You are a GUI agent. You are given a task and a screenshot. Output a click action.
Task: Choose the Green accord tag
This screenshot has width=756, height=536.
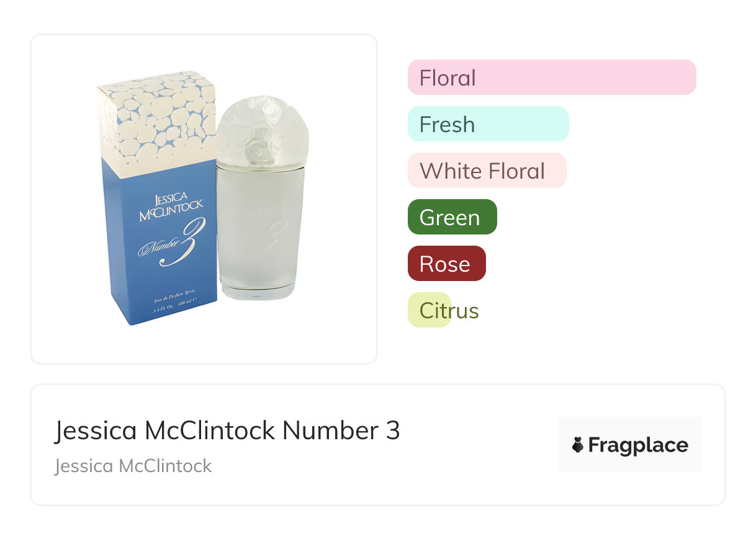coord(452,217)
